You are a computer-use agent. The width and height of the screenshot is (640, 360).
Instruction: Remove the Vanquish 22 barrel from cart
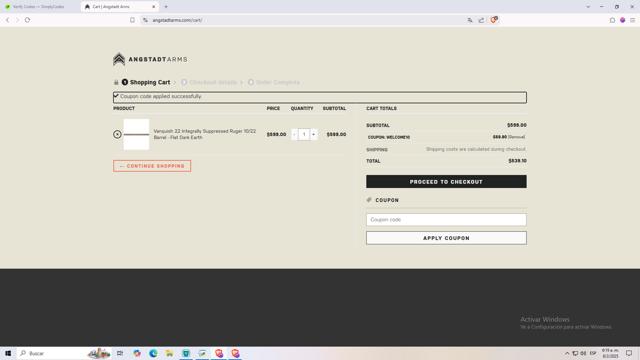117,134
